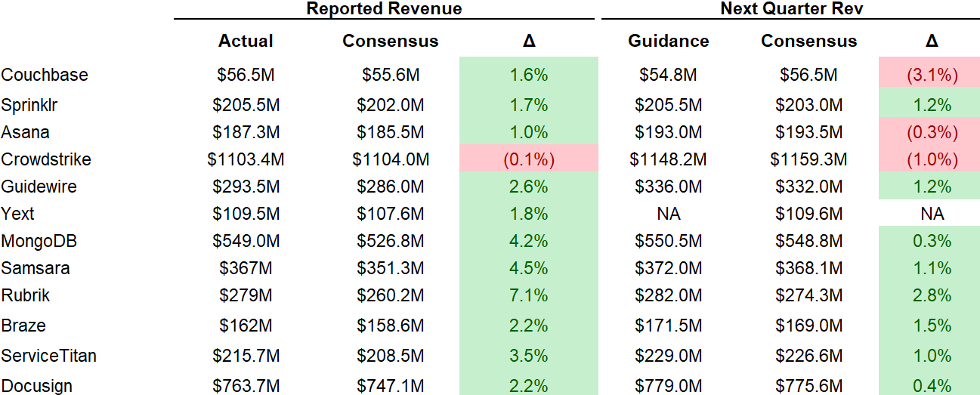Select the Crowdstrike row label
Viewport: 980px width, 395px height.
coord(46,159)
